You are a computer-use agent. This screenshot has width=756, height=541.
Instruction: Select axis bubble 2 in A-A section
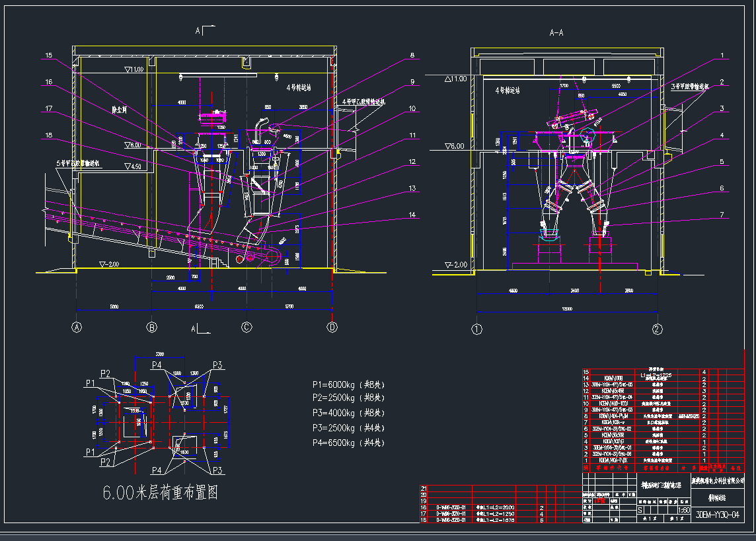[657, 329]
